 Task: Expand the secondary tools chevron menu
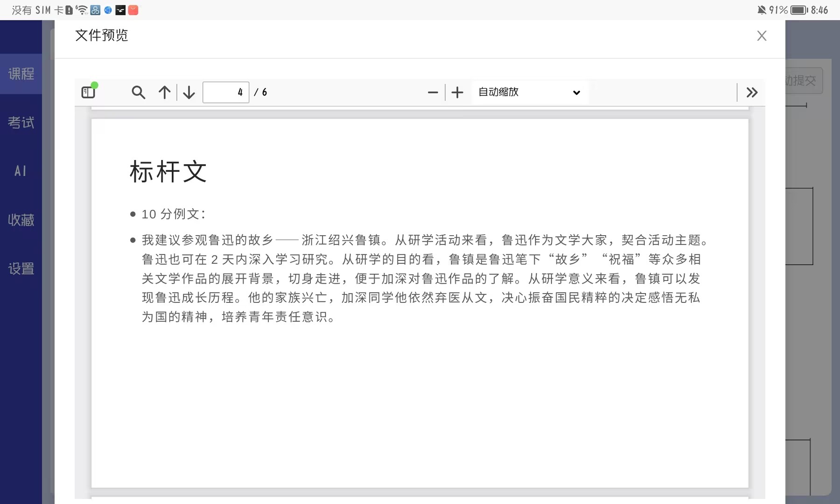pos(752,92)
